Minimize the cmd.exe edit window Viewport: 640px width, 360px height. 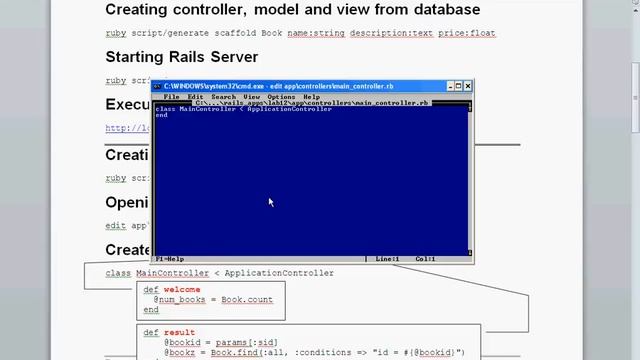(x=450, y=86)
